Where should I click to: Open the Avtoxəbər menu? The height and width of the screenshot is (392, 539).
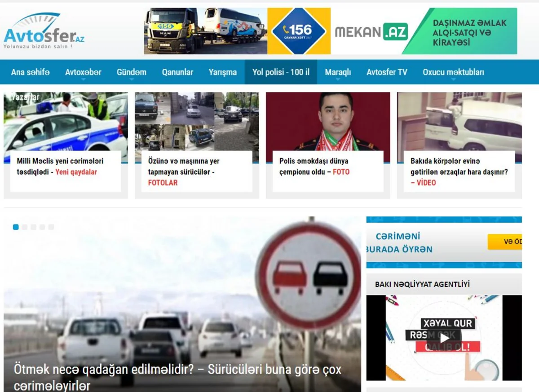pyautogui.click(x=83, y=72)
